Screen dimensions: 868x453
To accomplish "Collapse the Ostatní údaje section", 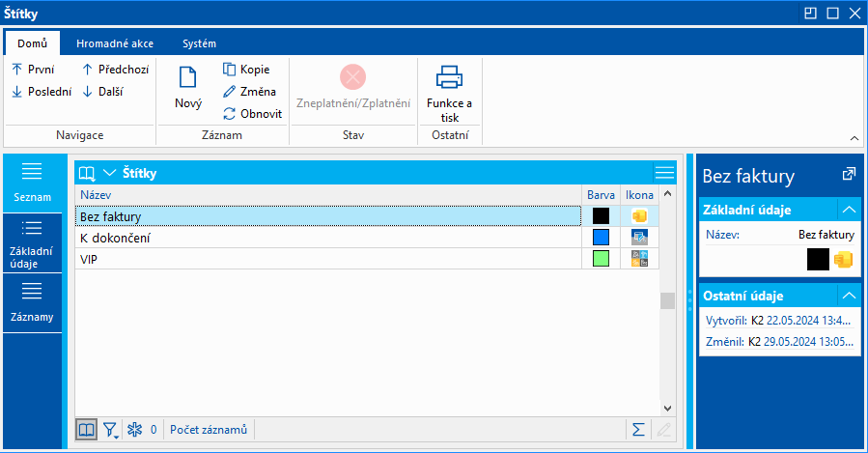I will [x=849, y=296].
